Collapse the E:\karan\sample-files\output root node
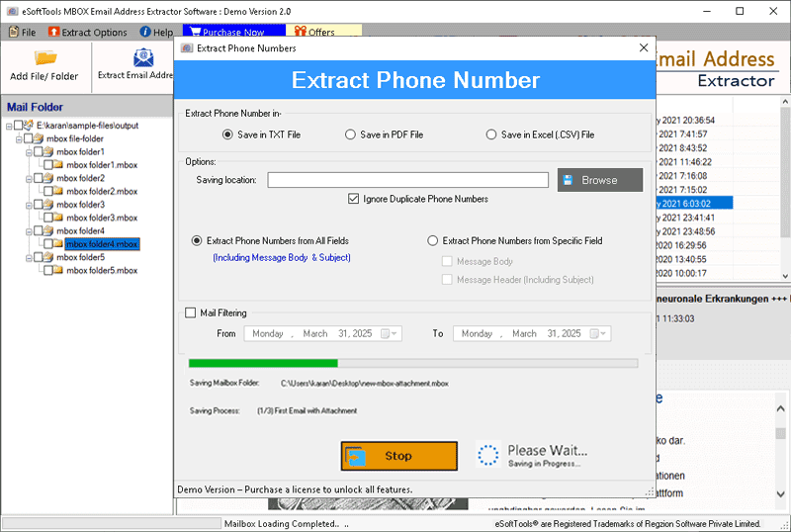 [9, 126]
